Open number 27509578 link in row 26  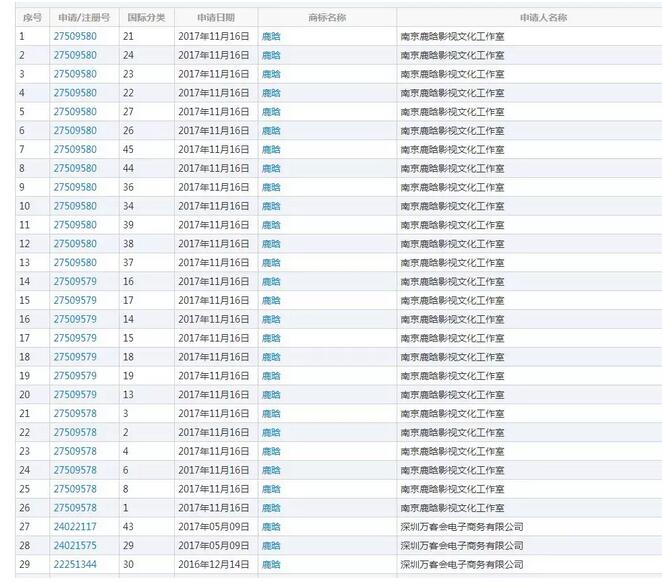tap(75, 508)
